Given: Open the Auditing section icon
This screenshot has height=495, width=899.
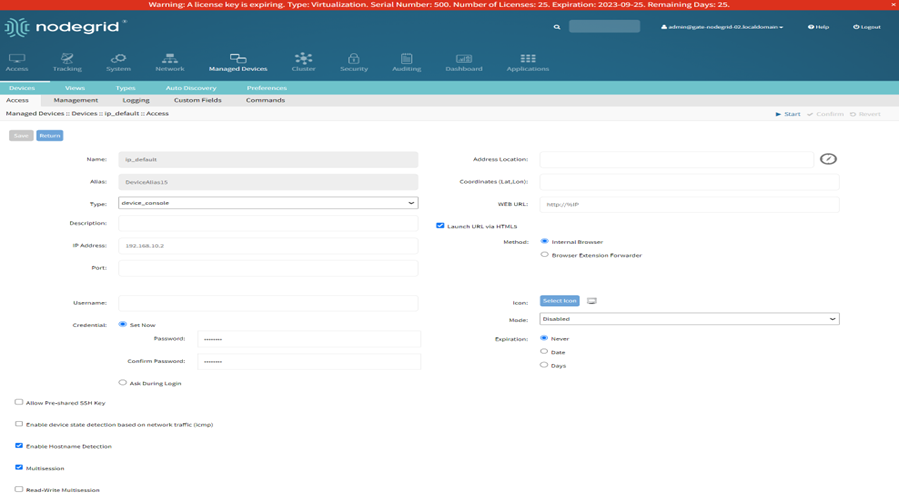Looking at the screenshot, I should [x=406, y=60].
